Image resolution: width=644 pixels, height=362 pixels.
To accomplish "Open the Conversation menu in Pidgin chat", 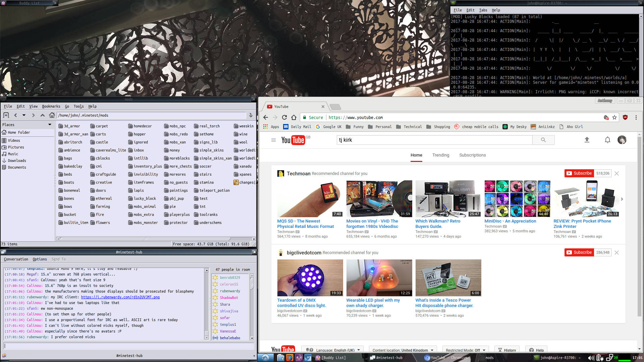I will click(x=16, y=259).
